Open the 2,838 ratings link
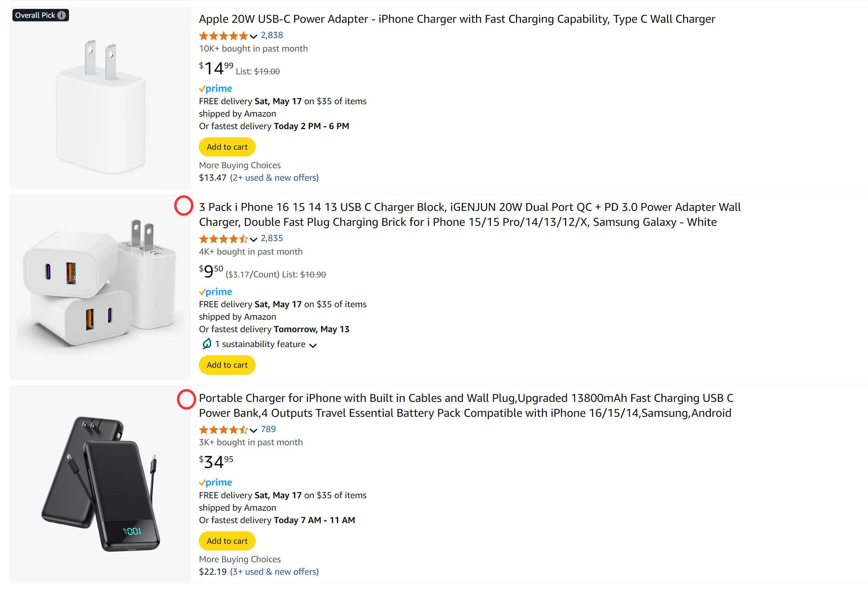This screenshot has height=590, width=868. tap(272, 35)
